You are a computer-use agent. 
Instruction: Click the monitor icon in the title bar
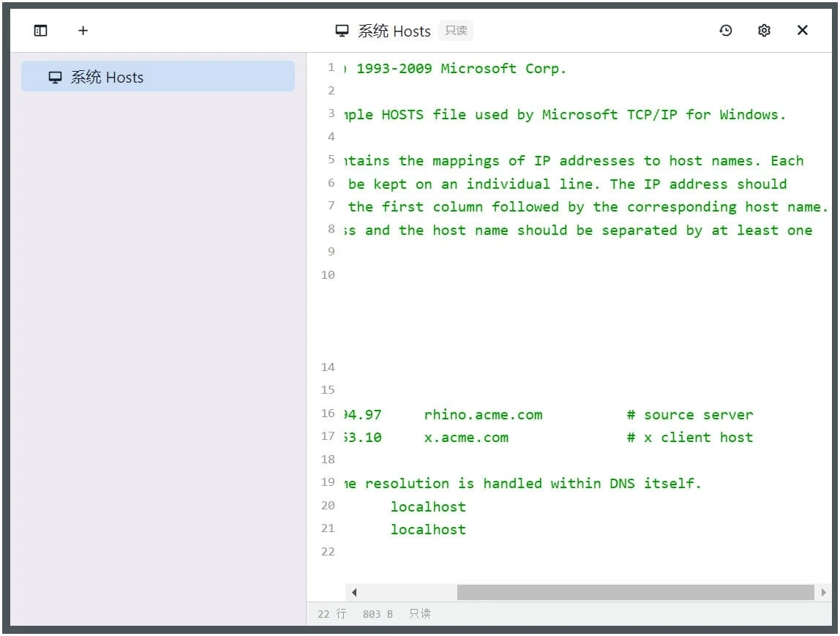click(x=342, y=31)
